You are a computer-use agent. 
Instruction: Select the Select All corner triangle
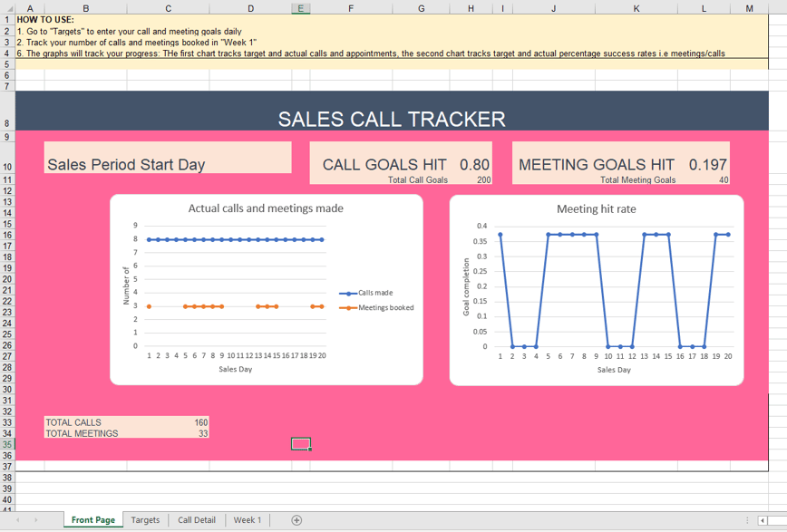7,8
